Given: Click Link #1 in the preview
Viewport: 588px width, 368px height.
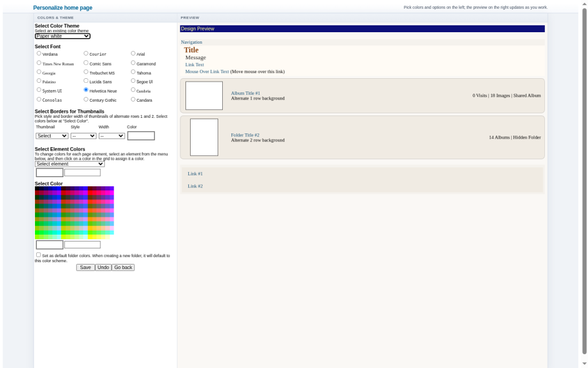Looking at the screenshot, I should 195,174.
